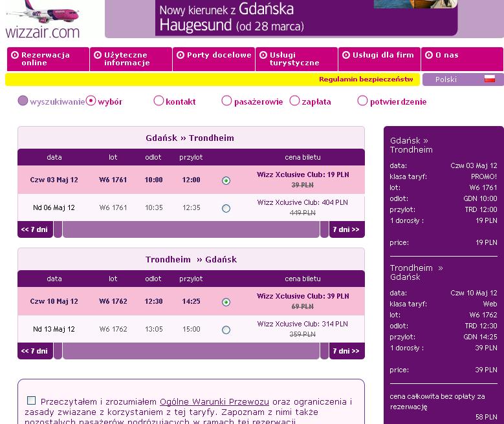
Task: Click PROMO! fare class in summary
Action: pos(484,176)
